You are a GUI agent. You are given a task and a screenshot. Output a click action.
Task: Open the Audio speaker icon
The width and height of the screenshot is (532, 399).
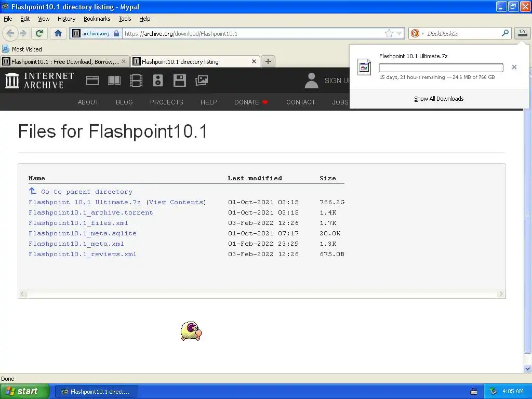coord(158,81)
